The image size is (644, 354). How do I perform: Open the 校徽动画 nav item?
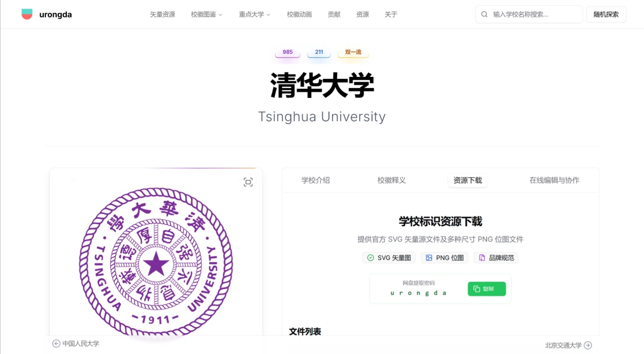tap(299, 15)
